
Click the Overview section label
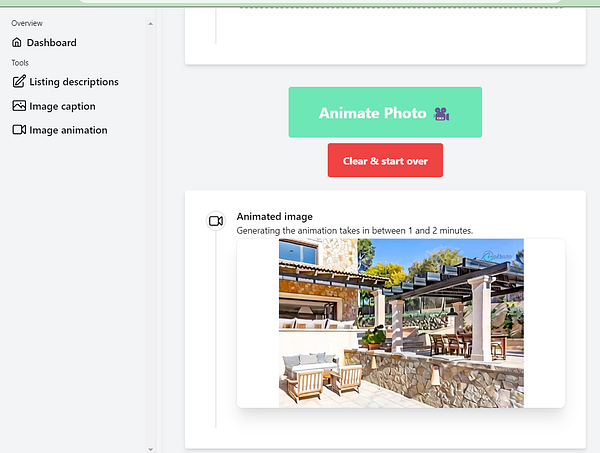27,23
